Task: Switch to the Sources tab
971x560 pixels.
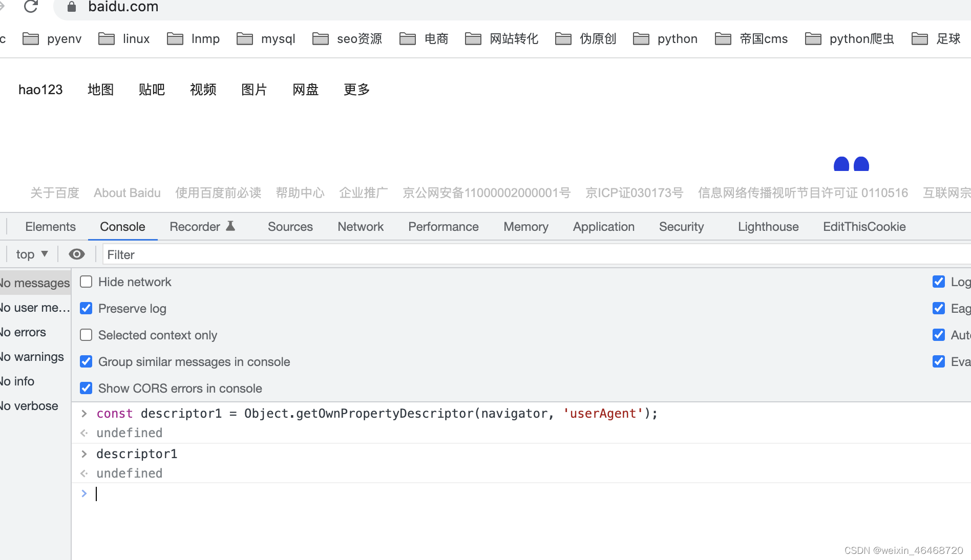Action: pyautogui.click(x=290, y=227)
